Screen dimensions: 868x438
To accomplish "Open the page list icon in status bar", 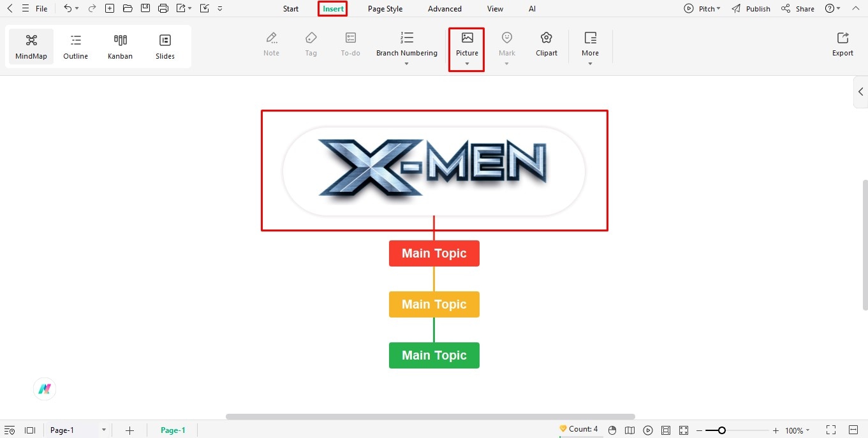I will click(x=10, y=430).
